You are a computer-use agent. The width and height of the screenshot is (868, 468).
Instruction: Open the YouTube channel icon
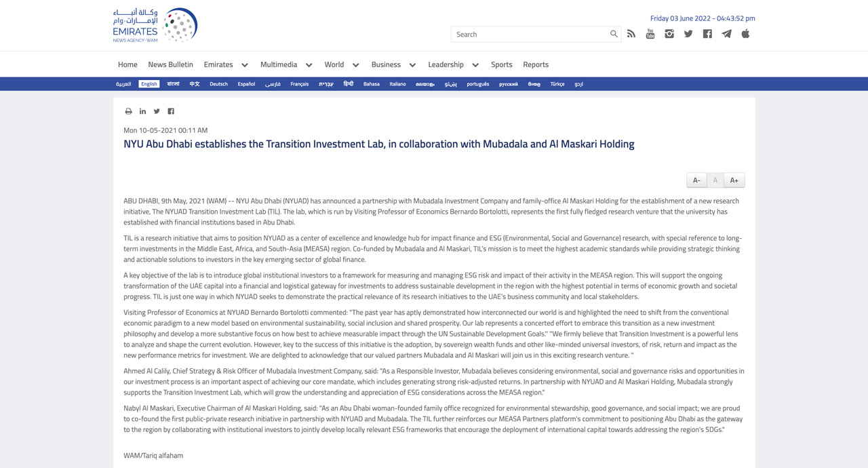(650, 34)
